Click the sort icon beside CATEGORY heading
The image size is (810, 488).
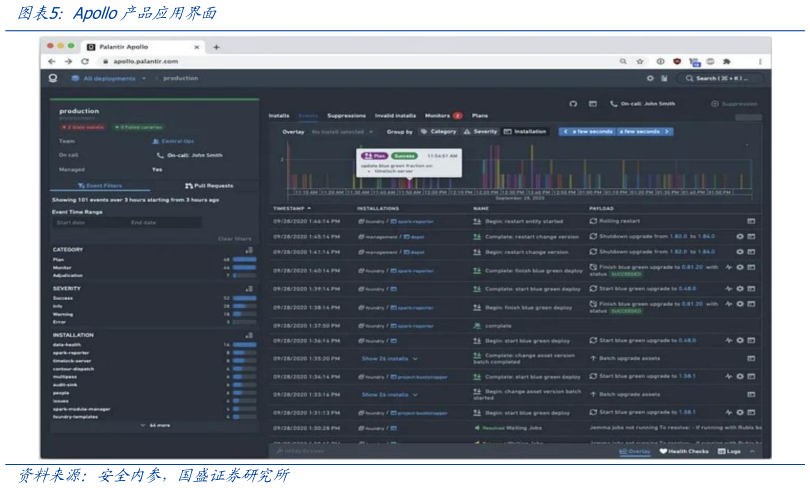249,249
